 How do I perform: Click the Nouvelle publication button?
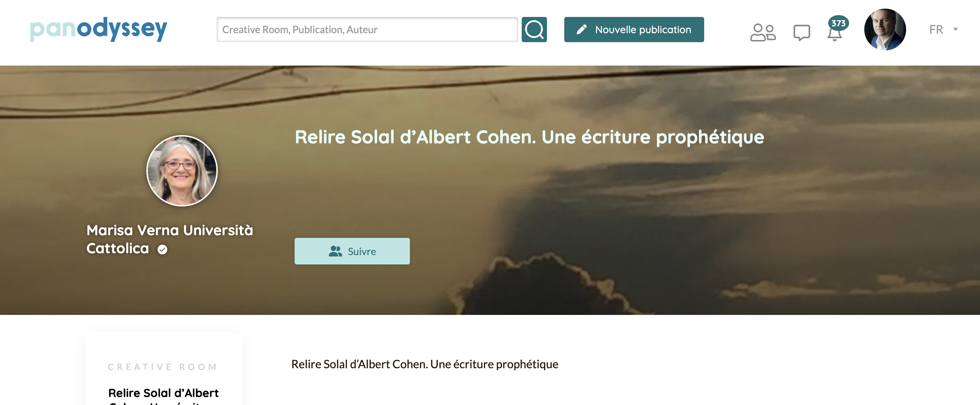pyautogui.click(x=634, y=29)
